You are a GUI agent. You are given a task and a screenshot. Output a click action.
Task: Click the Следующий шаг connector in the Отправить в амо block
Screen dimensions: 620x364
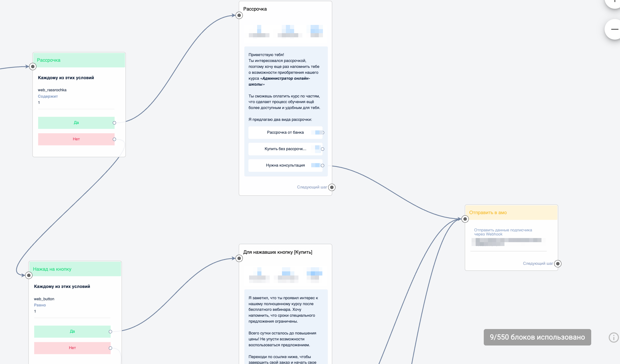(x=558, y=264)
